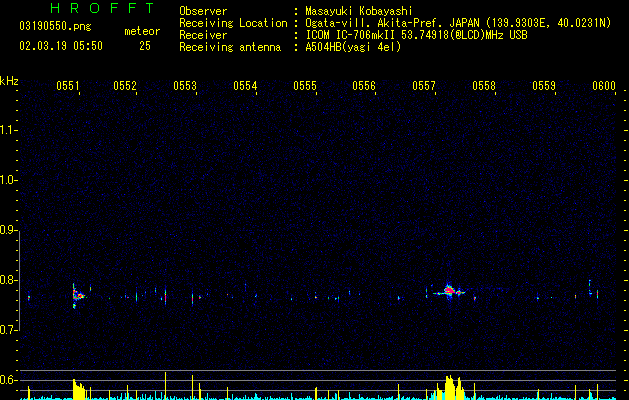Click the kHz axis unit label
This screenshot has height=400, width=629.
[9, 81]
